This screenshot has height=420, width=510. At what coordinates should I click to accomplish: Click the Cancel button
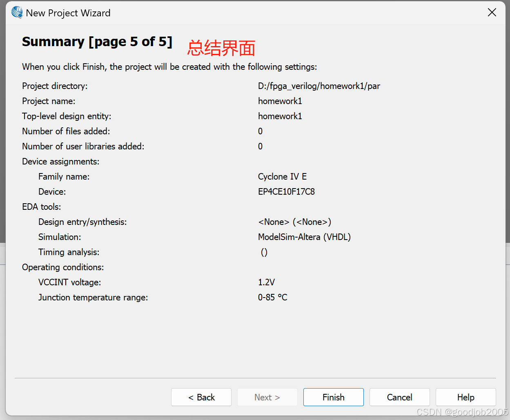coord(399,397)
